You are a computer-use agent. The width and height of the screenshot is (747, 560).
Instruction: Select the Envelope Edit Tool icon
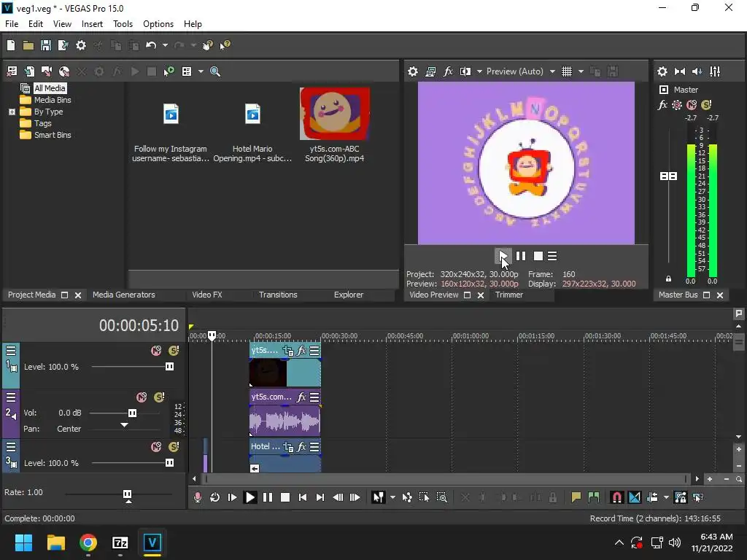pos(407,497)
